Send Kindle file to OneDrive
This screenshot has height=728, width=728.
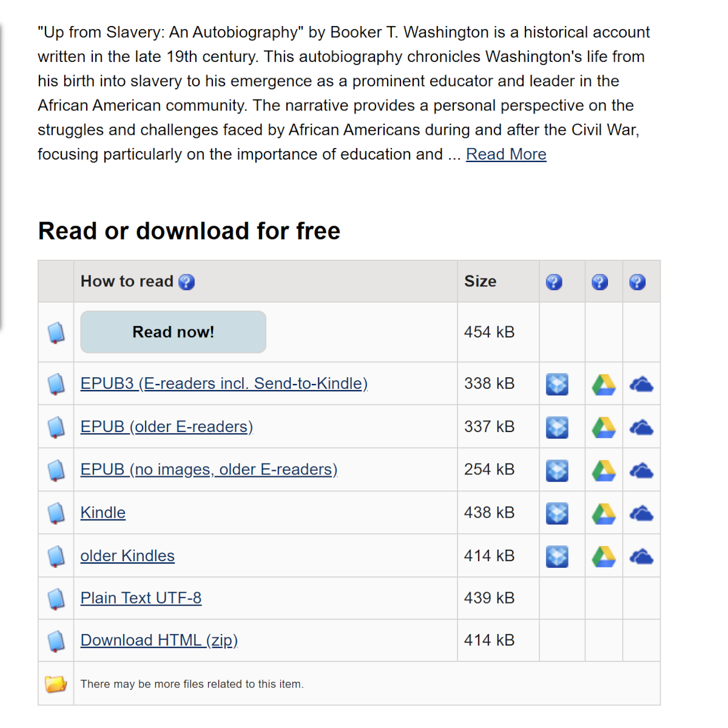(641, 514)
